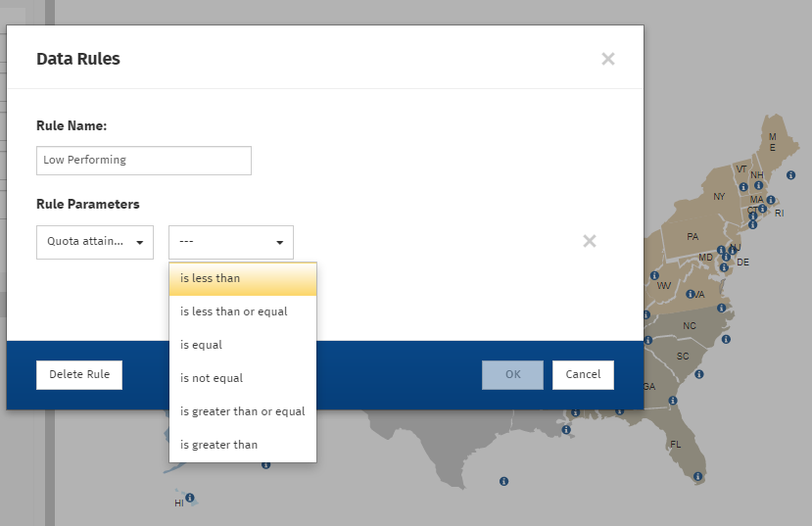Remove the Quota attainment rule parameter row

click(589, 241)
